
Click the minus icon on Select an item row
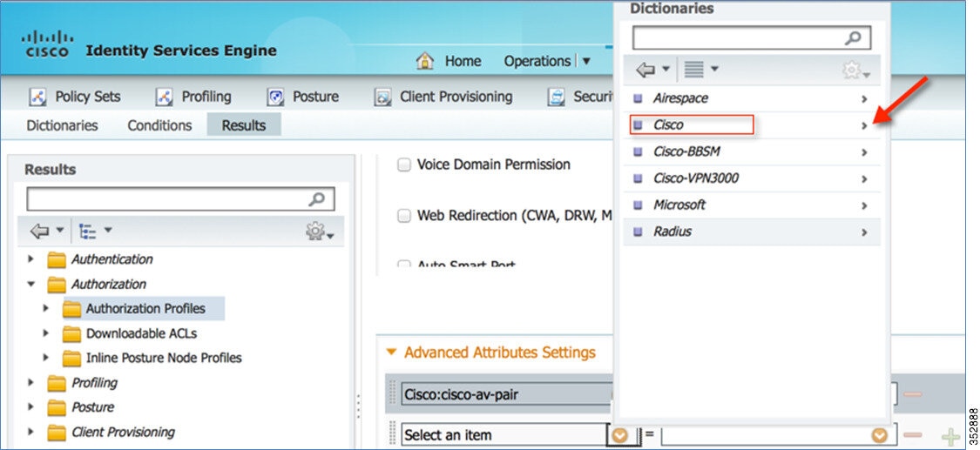(913, 435)
